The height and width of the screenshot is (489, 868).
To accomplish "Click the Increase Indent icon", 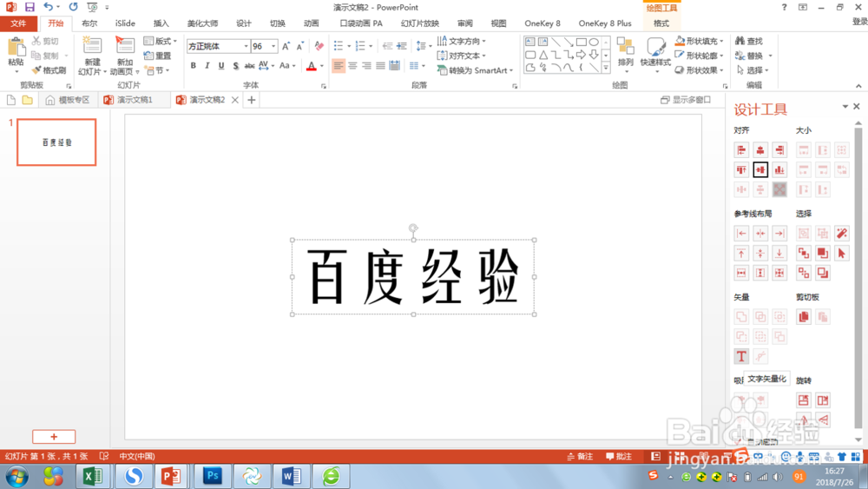I will (402, 47).
